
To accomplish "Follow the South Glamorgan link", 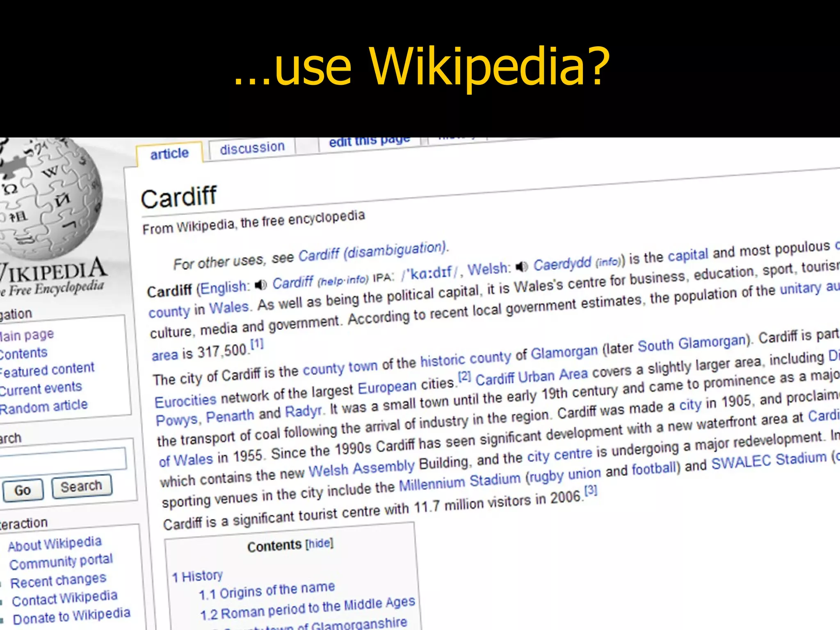I will tap(691, 344).
